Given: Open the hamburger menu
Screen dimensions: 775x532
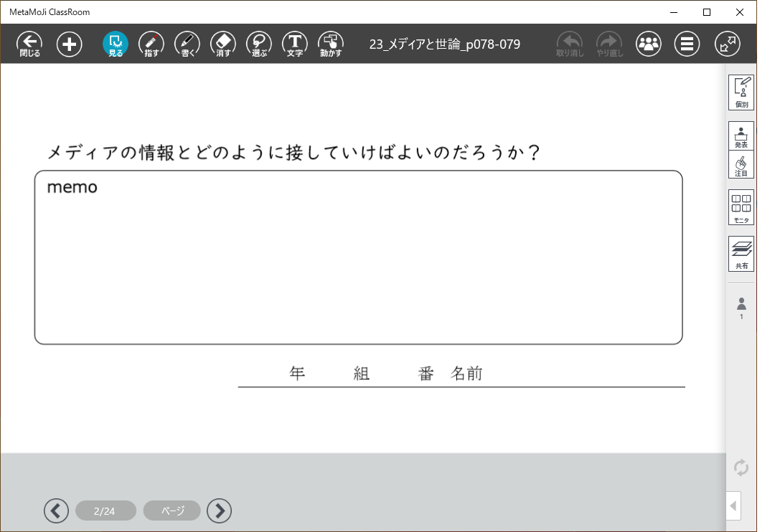Looking at the screenshot, I should pyautogui.click(x=687, y=44).
